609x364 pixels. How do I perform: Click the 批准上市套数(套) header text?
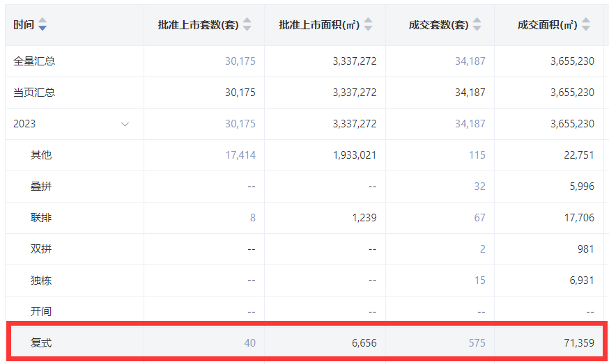pyautogui.click(x=198, y=25)
